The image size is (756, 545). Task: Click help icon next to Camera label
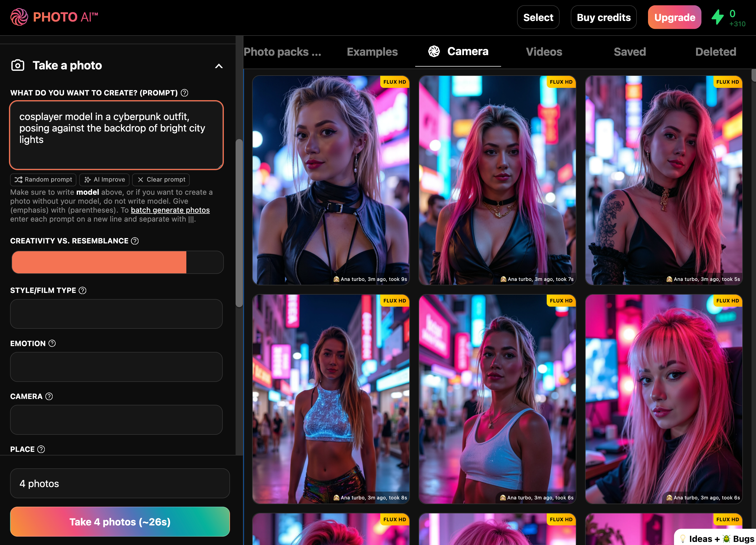pos(49,397)
